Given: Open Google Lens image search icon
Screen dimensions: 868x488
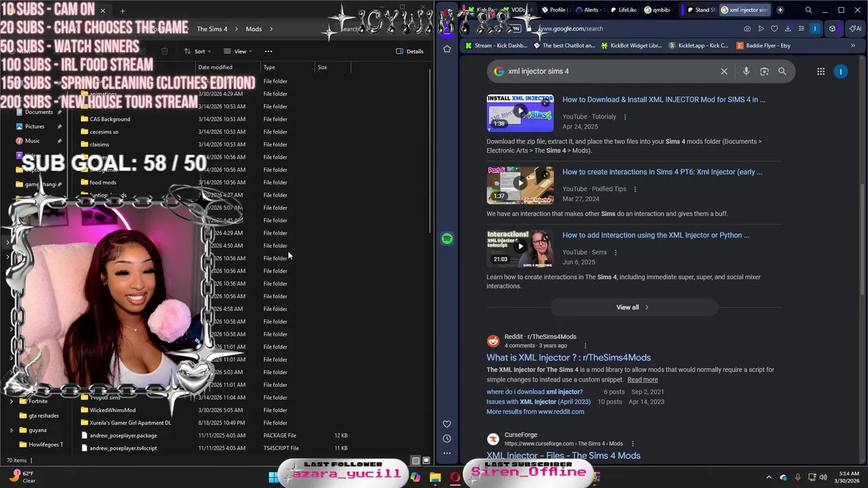Looking at the screenshot, I should click(764, 71).
